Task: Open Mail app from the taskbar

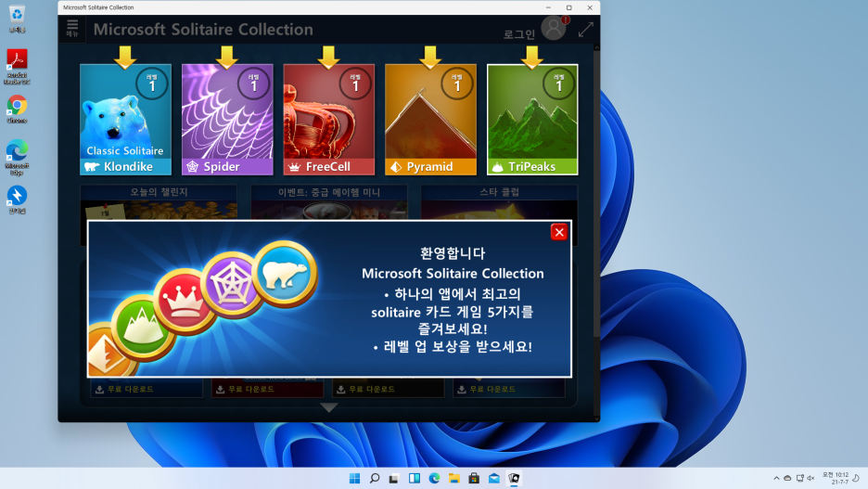Action: (x=493, y=479)
